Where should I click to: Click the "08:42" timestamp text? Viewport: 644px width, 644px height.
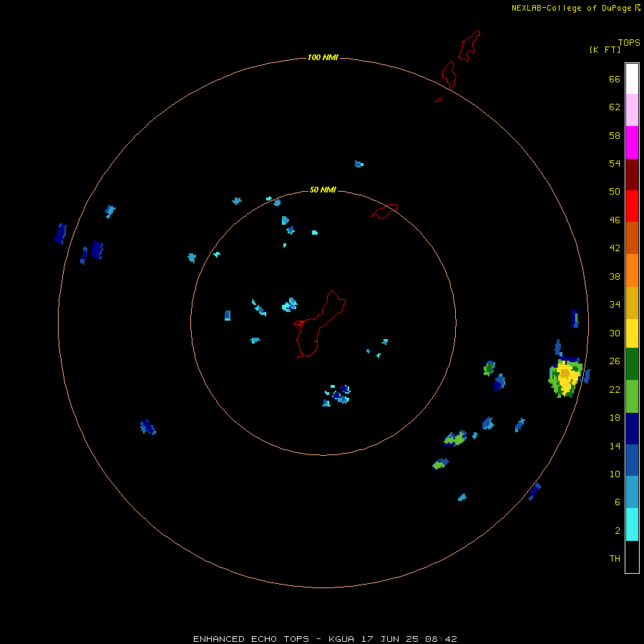[x=441, y=639]
